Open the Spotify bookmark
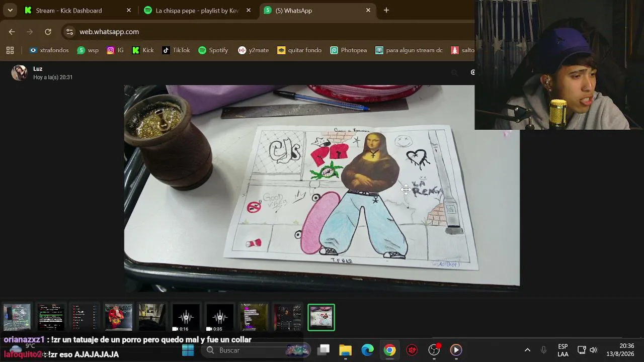 [x=213, y=50]
